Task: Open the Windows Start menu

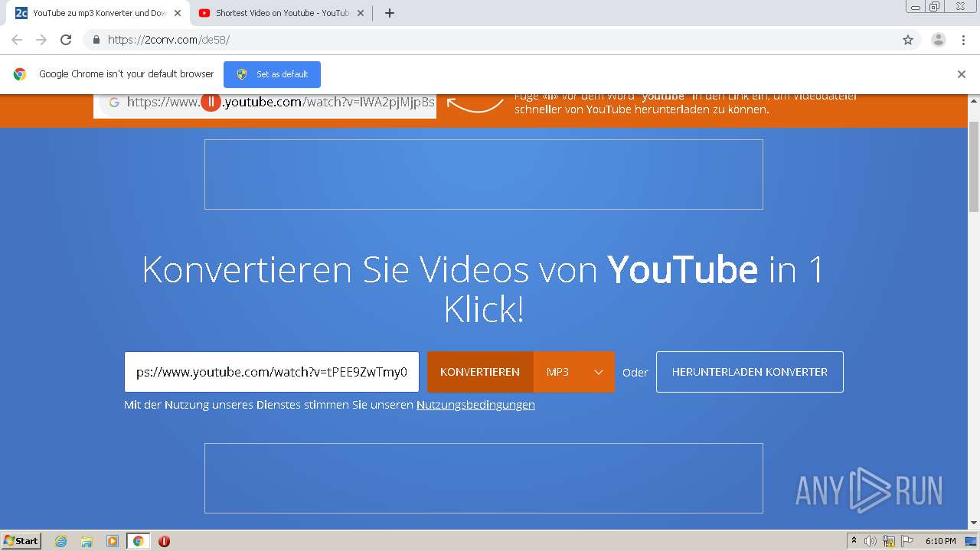Action: pos(21,541)
